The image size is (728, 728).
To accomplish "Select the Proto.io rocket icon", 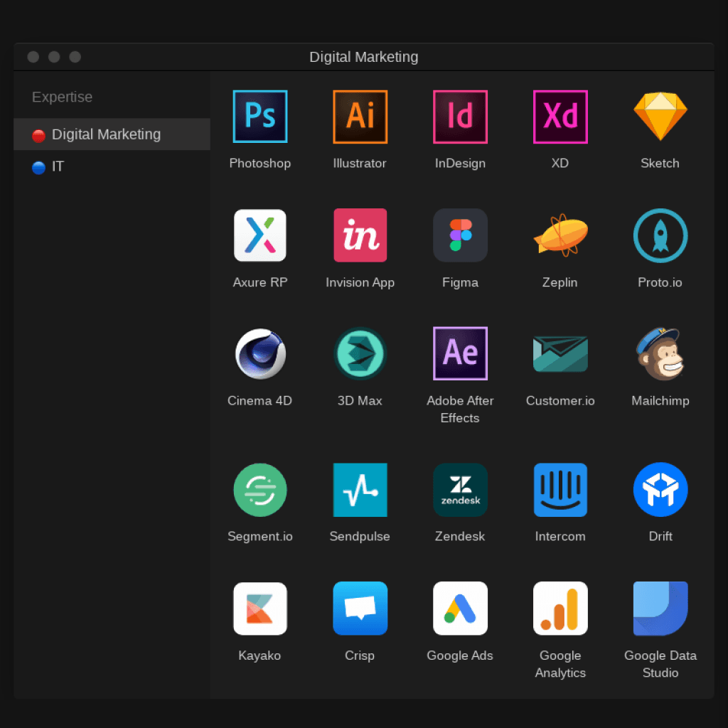I will click(660, 235).
